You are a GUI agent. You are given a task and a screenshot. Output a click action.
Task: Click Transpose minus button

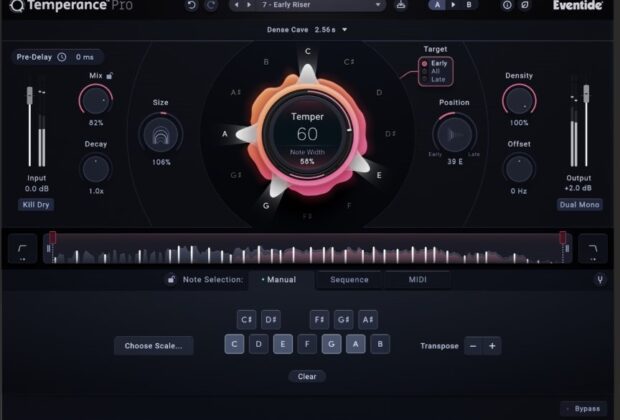473,346
